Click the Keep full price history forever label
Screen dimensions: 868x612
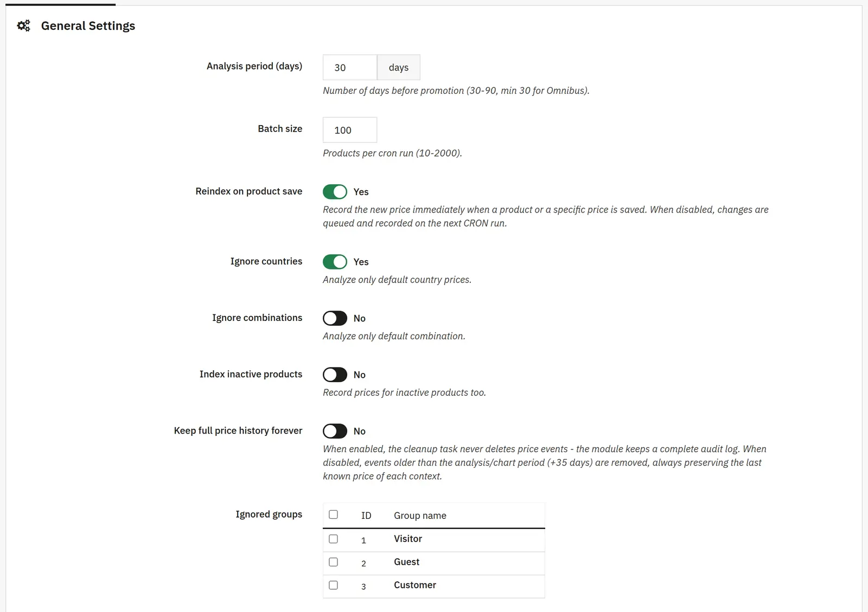(238, 430)
